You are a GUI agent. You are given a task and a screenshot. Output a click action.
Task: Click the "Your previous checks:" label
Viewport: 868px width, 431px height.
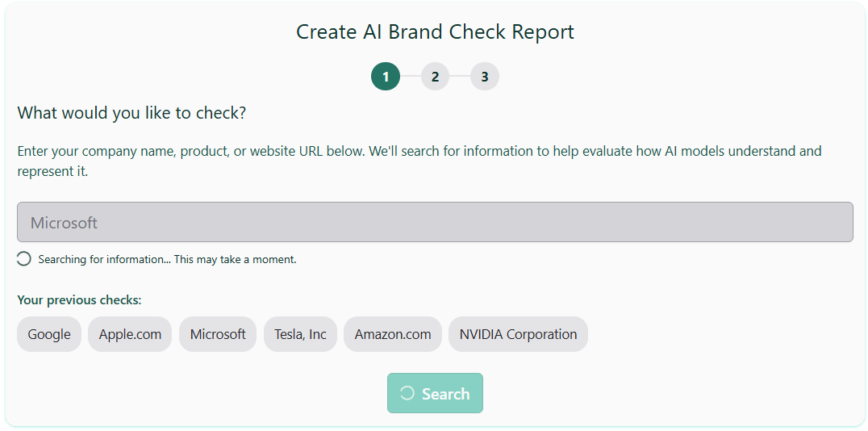tap(79, 300)
